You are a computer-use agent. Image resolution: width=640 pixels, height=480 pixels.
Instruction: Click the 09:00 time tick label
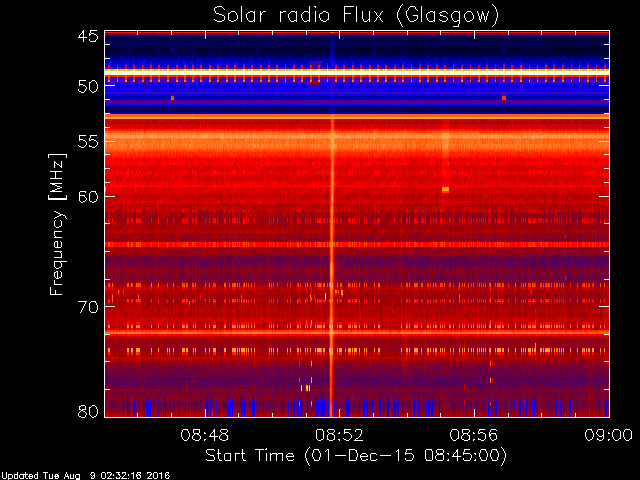click(x=608, y=435)
